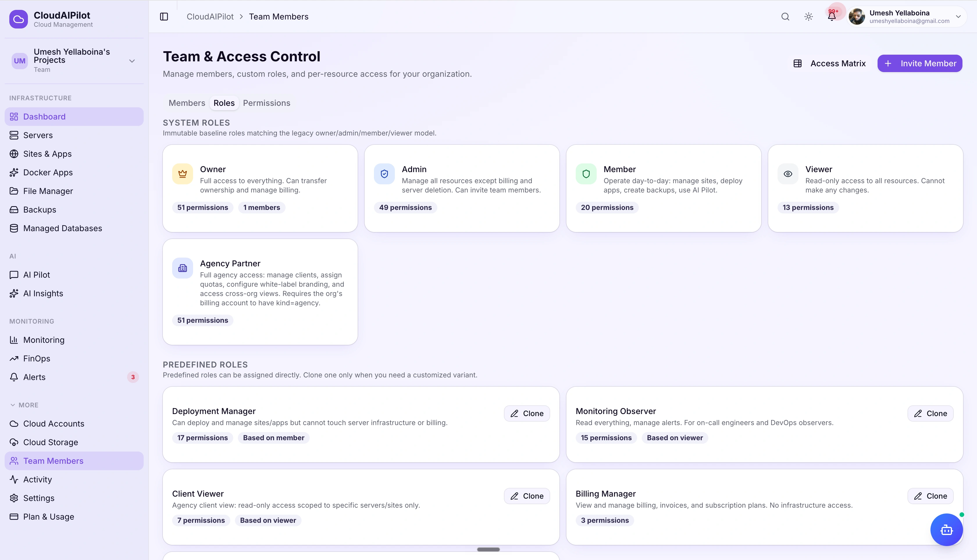This screenshot has width=977, height=560.
Task: Open the Activity page
Action: point(74,480)
